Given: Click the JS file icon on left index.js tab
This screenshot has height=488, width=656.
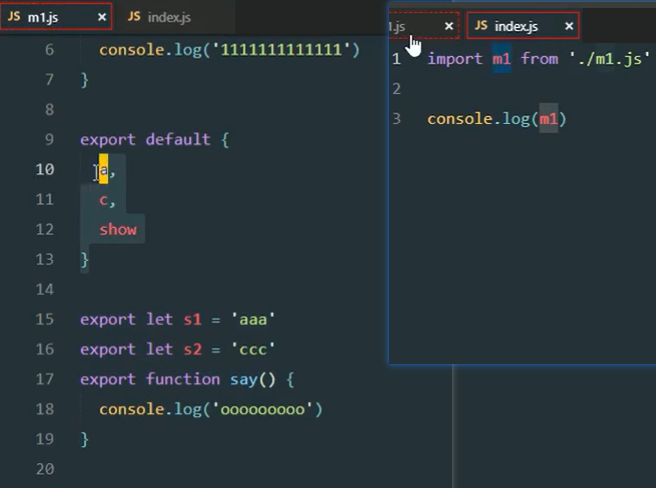Looking at the screenshot, I should tap(134, 16).
